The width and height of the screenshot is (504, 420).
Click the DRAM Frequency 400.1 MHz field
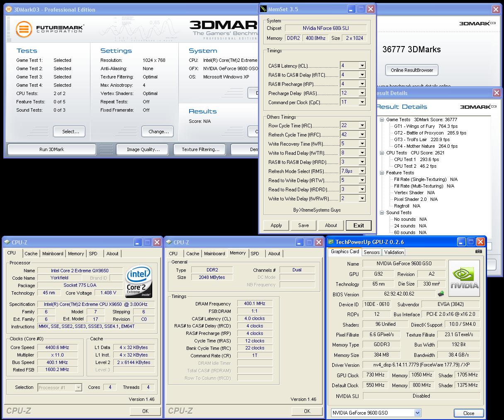click(x=254, y=303)
